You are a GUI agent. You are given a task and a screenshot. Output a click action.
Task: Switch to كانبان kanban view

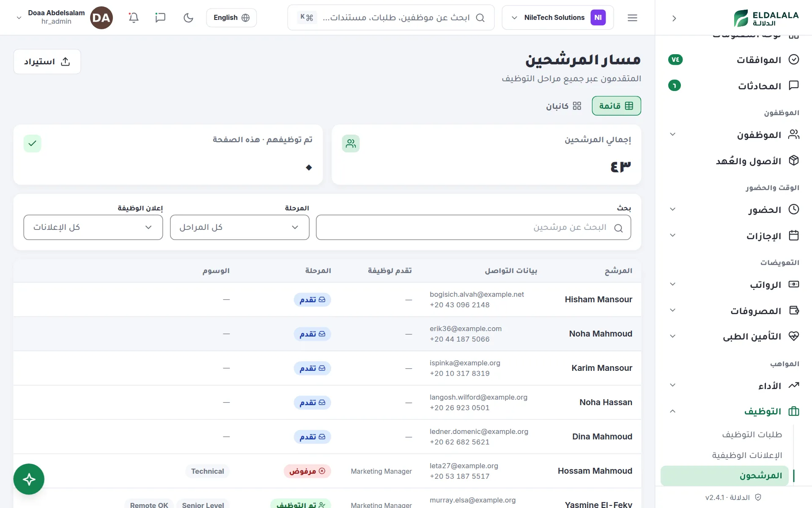[x=564, y=106]
